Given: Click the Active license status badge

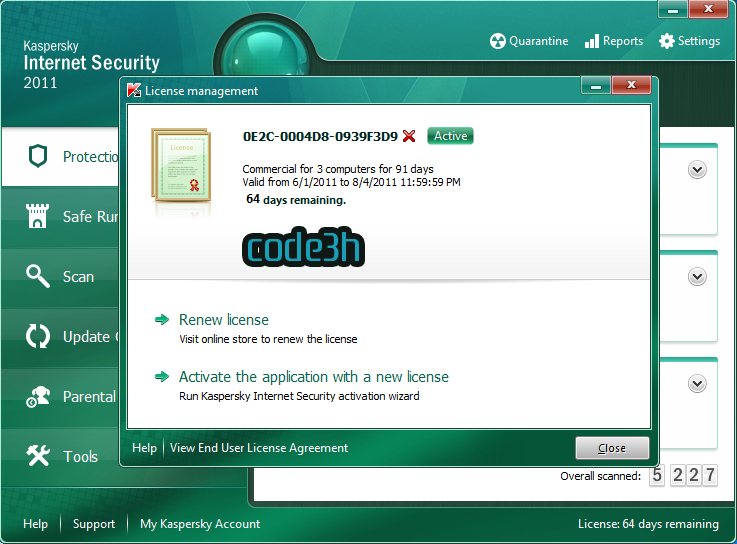Looking at the screenshot, I should pyautogui.click(x=450, y=136).
